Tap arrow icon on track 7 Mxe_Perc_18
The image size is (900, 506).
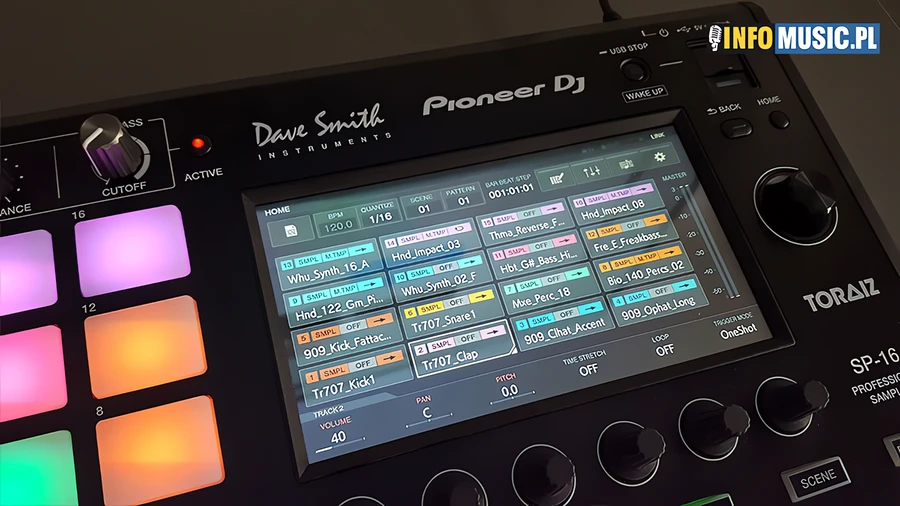tap(576, 274)
